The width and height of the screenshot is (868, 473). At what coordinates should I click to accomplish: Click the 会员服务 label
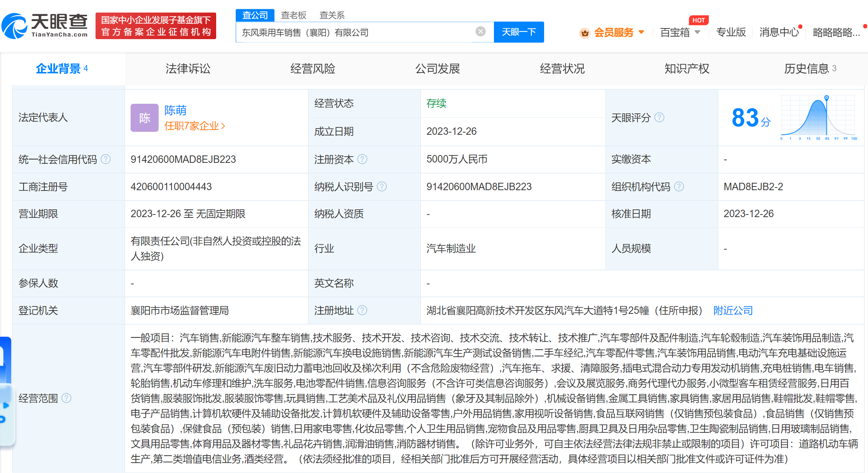point(613,32)
